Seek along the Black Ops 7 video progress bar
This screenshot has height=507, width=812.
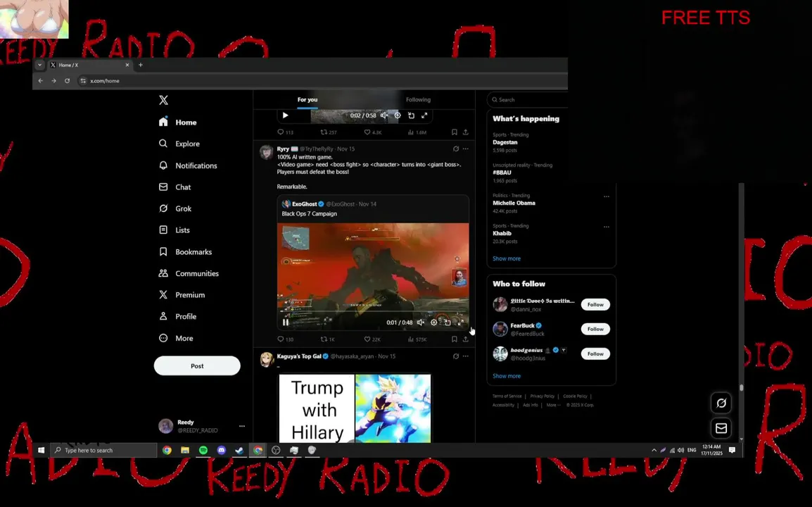click(x=373, y=312)
